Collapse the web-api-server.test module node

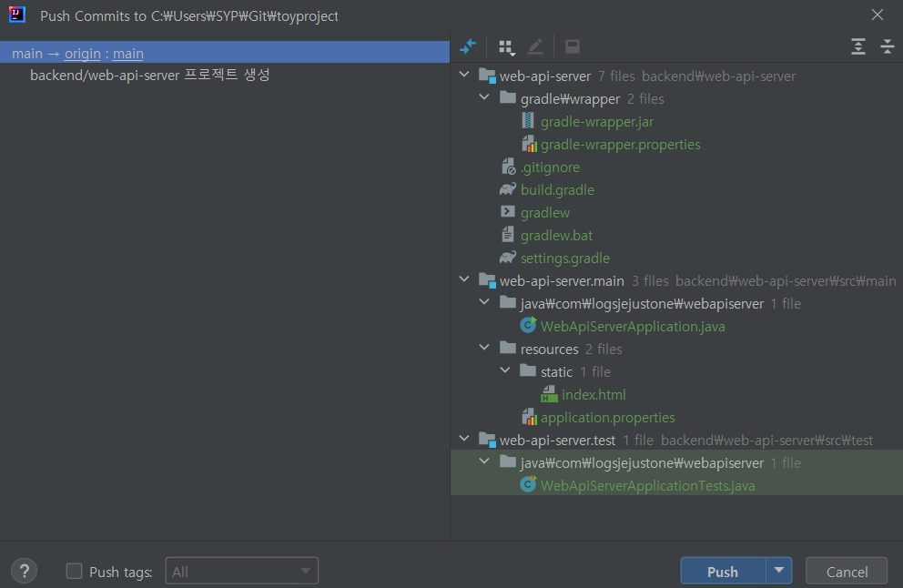464,438
